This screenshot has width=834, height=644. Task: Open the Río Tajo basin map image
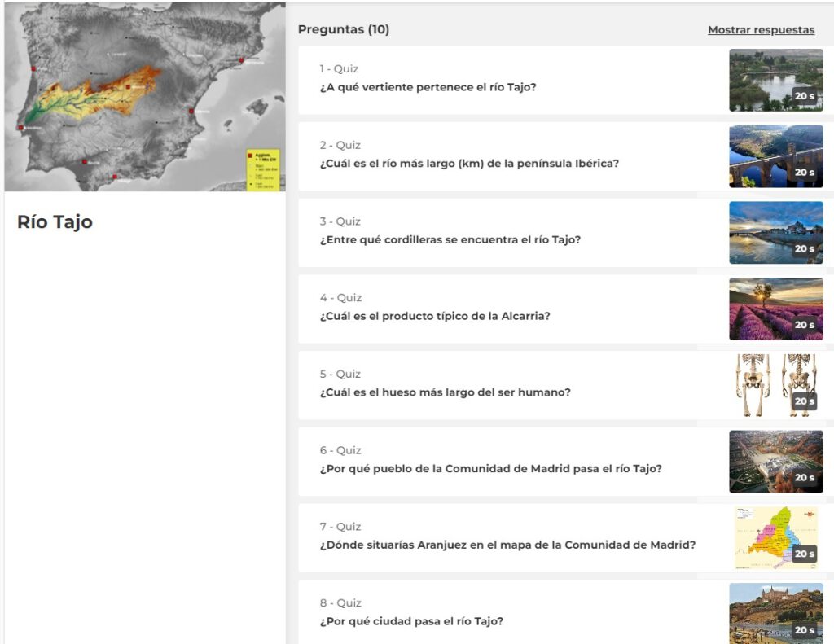(x=145, y=98)
